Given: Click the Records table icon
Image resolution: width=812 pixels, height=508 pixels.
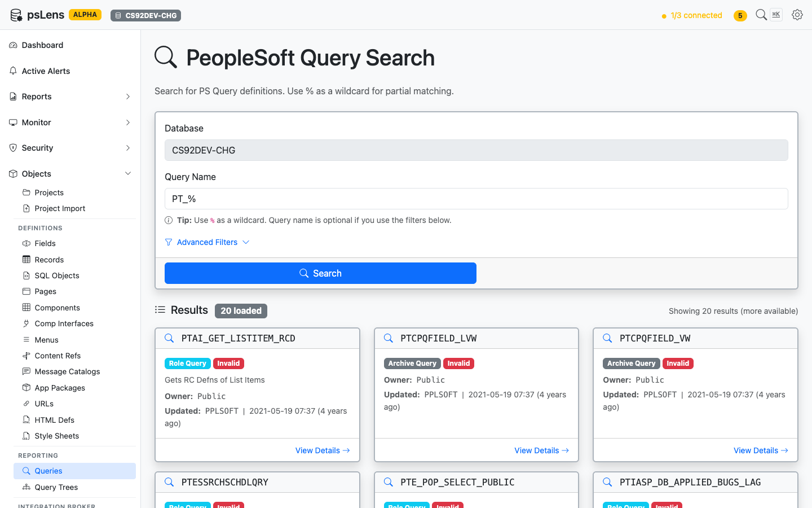Looking at the screenshot, I should click(x=26, y=260).
